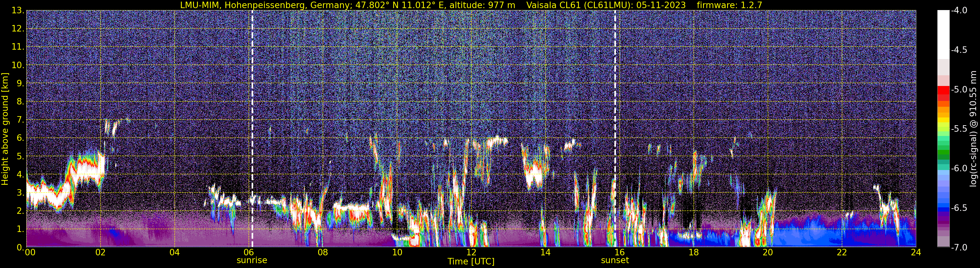Screen dimensions: 980x268
Task: Click the '08' hour tick on time axis
Action: point(323,253)
